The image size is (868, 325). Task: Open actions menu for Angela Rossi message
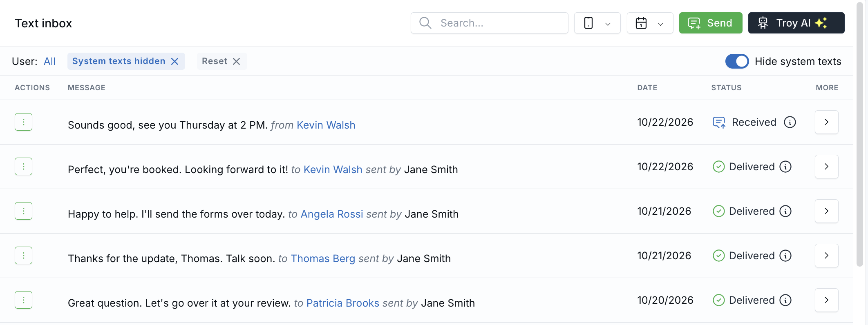(x=24, y=211)
